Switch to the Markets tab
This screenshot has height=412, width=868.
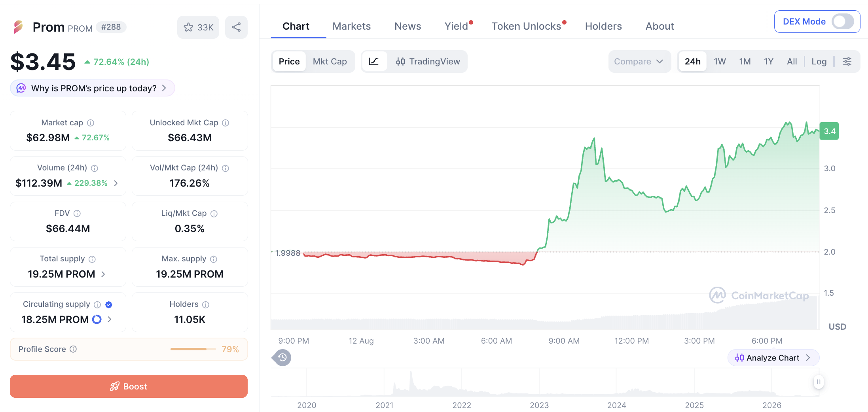pyautogui.click(x=351, y=26)
